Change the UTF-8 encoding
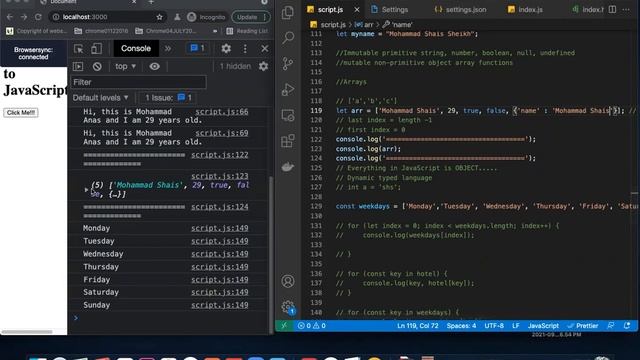This screenshot has height=360, width=640. 494,326
